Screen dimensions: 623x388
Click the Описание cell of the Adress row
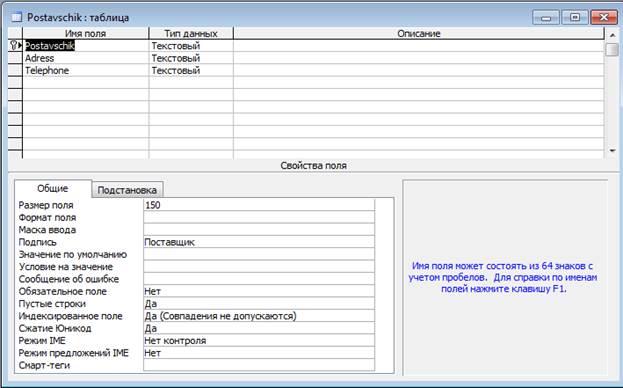[x=419, y=58]
